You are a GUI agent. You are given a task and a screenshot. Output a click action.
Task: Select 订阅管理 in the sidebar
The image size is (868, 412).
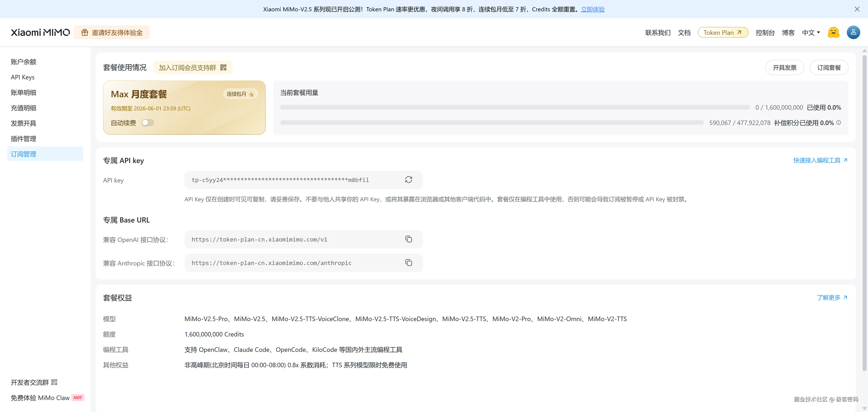[x=45, y=154]
